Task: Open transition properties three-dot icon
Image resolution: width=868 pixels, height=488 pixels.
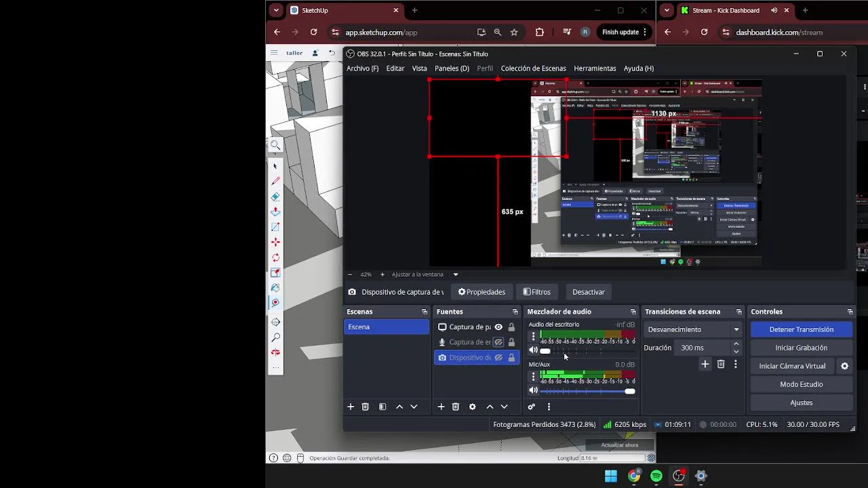Action: click(735, 364)
